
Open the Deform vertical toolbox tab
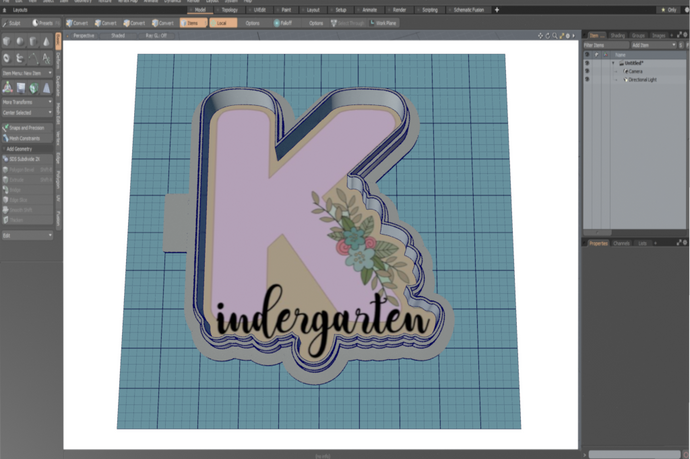coord(58,61)
